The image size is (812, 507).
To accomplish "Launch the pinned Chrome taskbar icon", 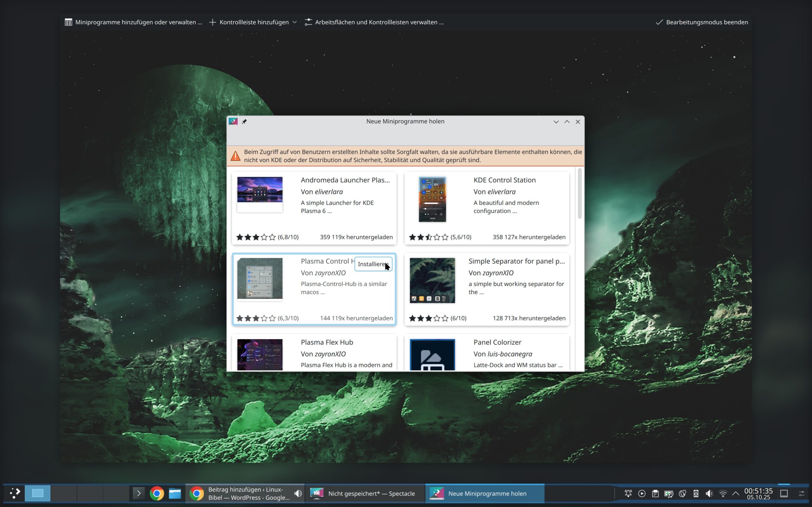I will pyautogui.click(x=157, y=493).
